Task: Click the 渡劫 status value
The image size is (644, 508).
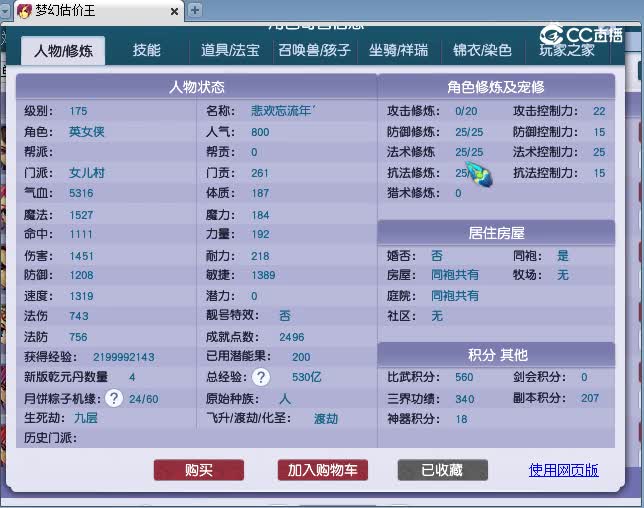Action: (326, 418)
